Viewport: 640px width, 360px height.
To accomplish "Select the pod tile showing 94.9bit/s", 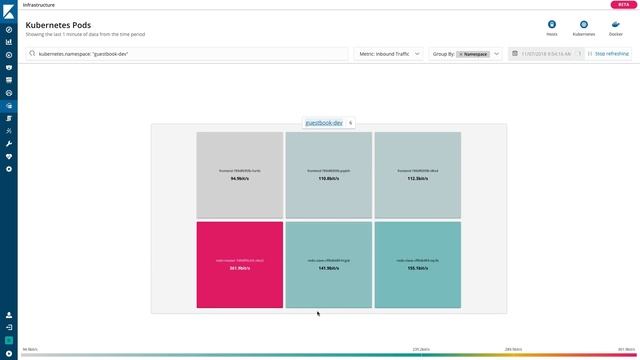I will coord(240,175).
